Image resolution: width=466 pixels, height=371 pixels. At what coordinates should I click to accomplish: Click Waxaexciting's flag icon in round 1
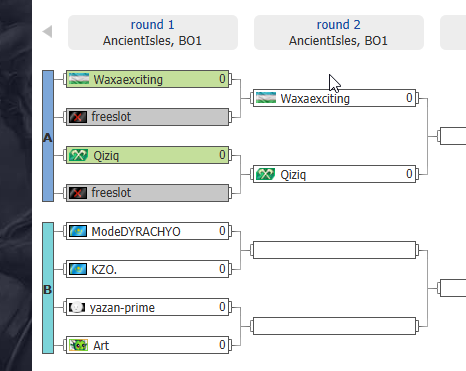[79, 79]
